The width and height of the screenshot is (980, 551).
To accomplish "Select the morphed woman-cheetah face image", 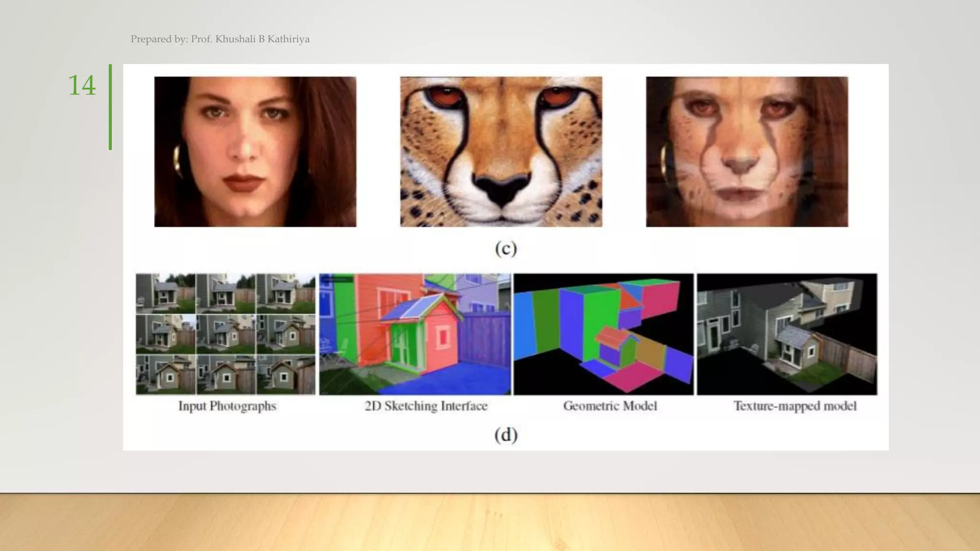I will (x=747, y=152).
